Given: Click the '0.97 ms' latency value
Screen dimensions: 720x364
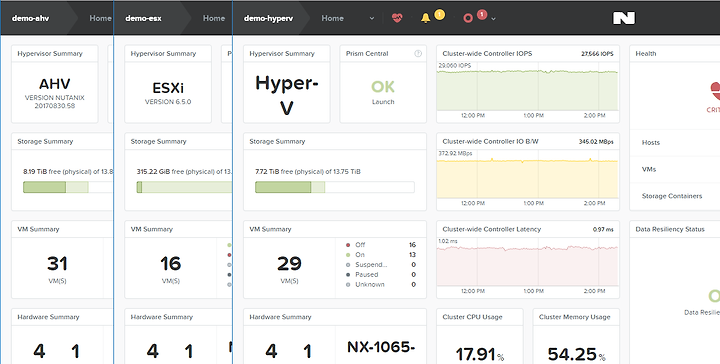Looking at the screenshot, I should pos(603,230).
